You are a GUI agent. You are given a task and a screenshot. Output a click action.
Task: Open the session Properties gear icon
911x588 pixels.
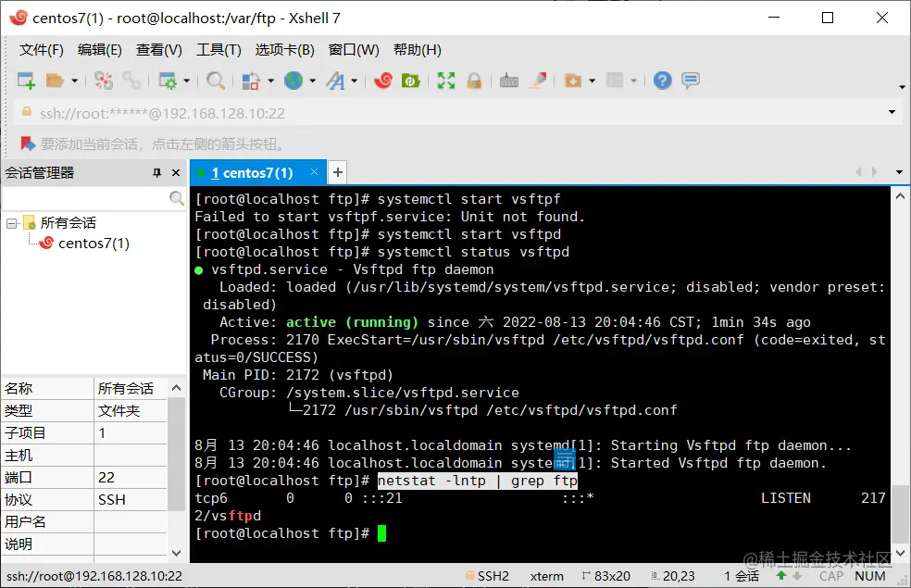coord(168,81)
